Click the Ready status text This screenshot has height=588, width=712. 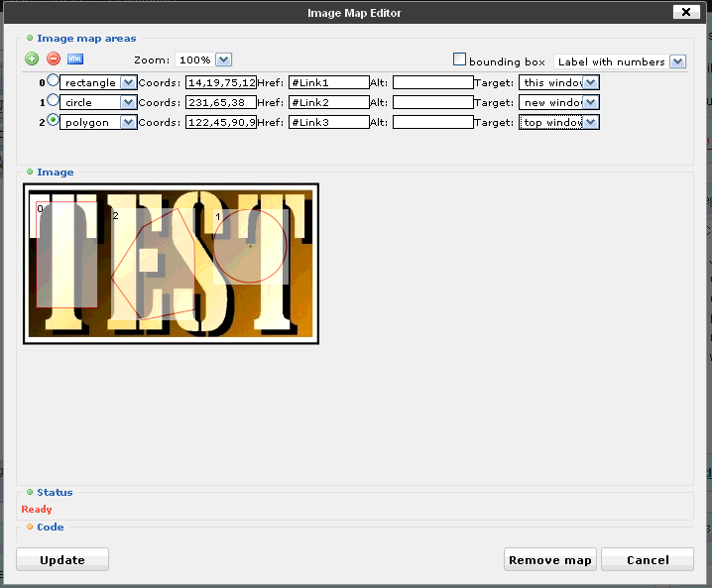coord(37,510)
